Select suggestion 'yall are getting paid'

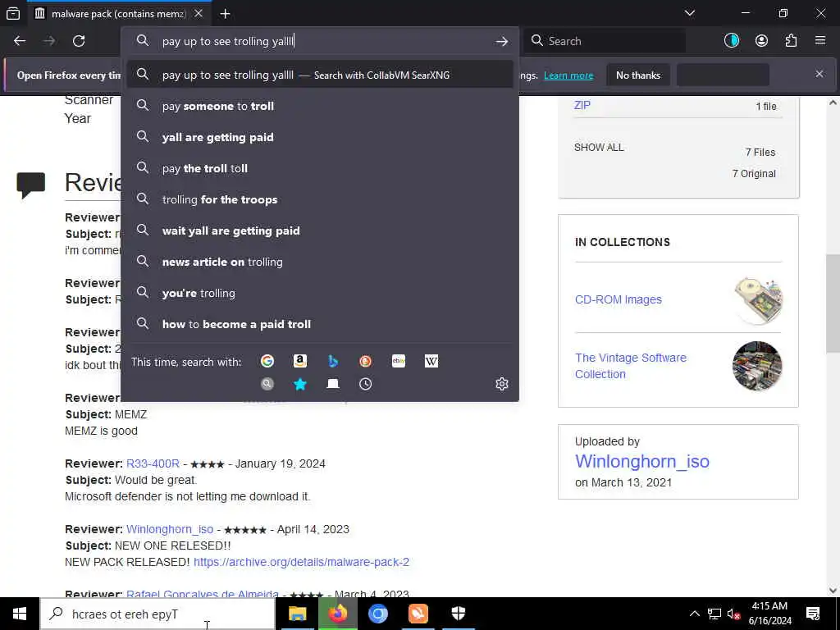[x=320, y=137]
